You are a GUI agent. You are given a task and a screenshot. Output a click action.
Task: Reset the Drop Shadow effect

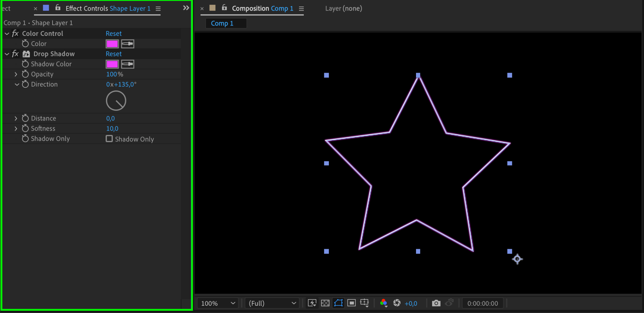(x=114, y=54)
